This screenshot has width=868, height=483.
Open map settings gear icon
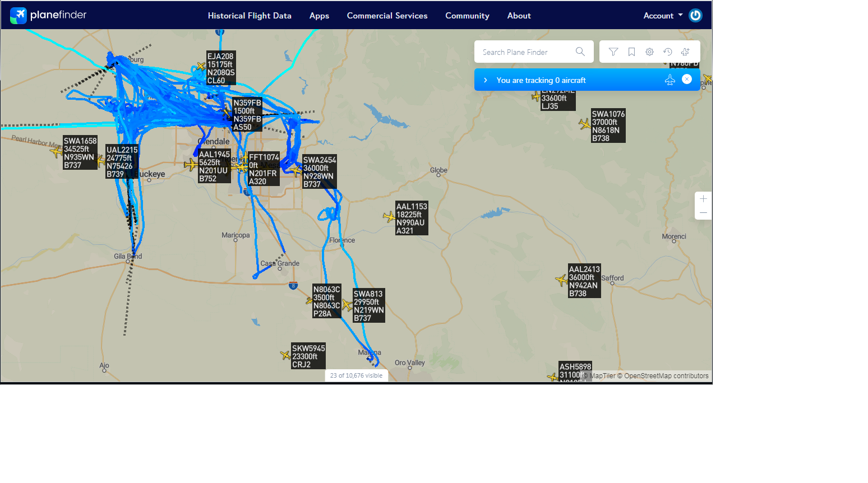[649, 52]
